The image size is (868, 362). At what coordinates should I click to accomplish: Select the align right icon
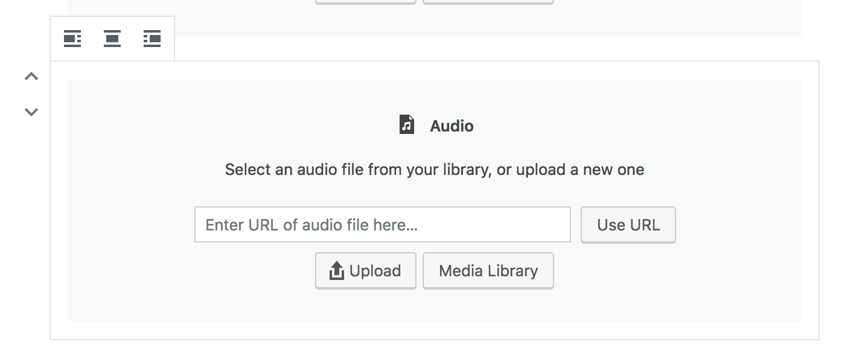pos(152,39)
